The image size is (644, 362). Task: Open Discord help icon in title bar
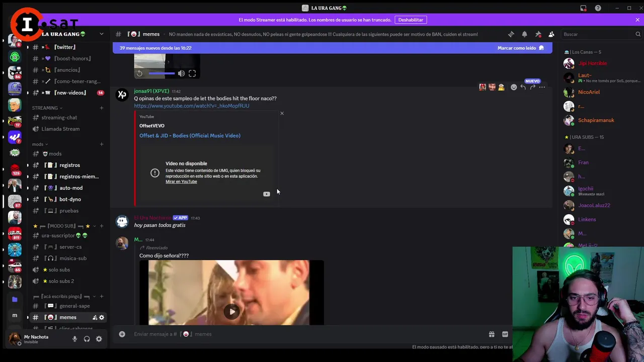(598, 8)
